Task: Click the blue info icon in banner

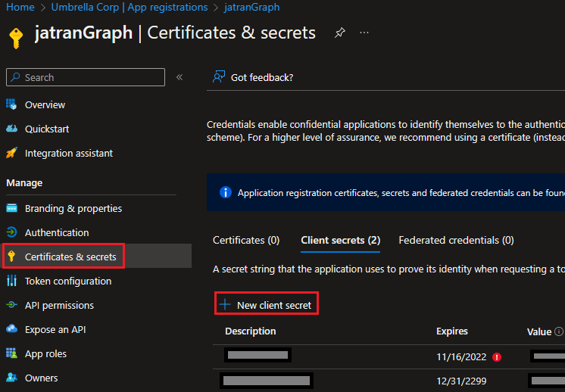Action: (226, 192)
